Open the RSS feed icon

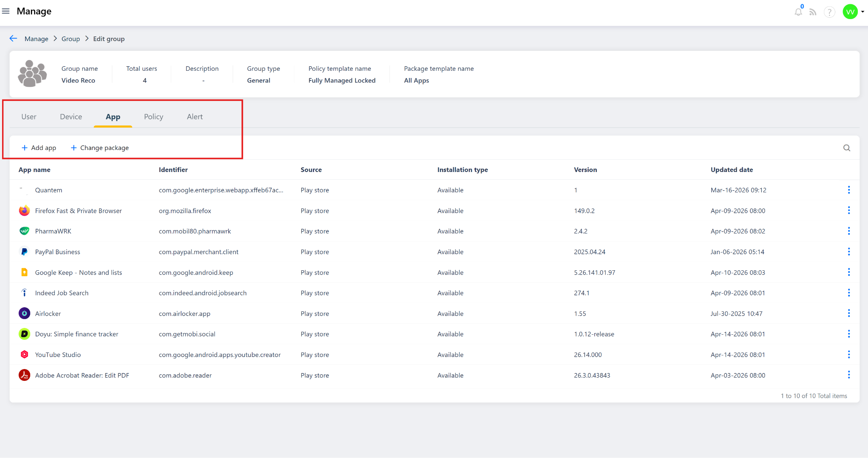pos(813,12)
